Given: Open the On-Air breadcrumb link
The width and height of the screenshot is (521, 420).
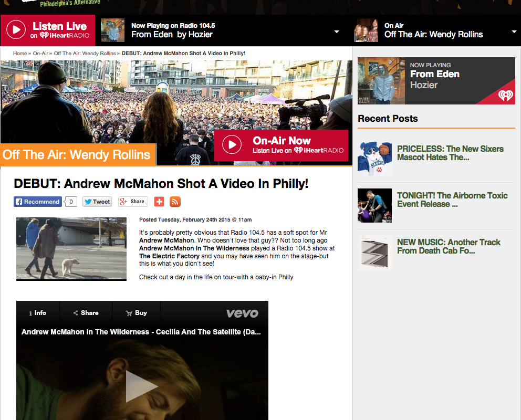Looking at the screenshot, I should click(40, 54).
